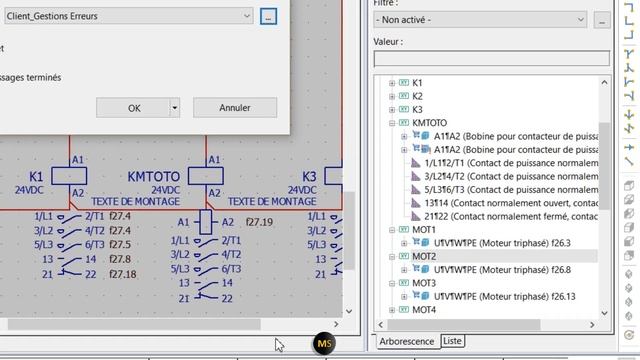Choose the 3D top viewpoint cube icon
The image size is (640, 360).
coord(629,185)
